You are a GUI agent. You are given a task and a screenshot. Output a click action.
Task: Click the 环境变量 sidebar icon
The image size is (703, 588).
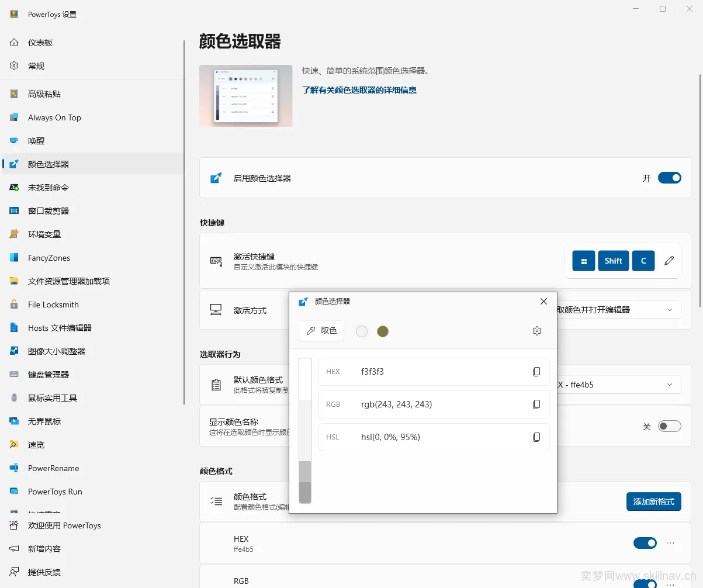click(x=14, y=234)
